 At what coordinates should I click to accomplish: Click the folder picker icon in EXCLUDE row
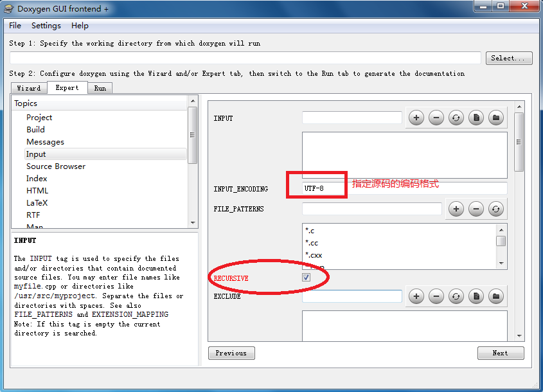(496, 296)
